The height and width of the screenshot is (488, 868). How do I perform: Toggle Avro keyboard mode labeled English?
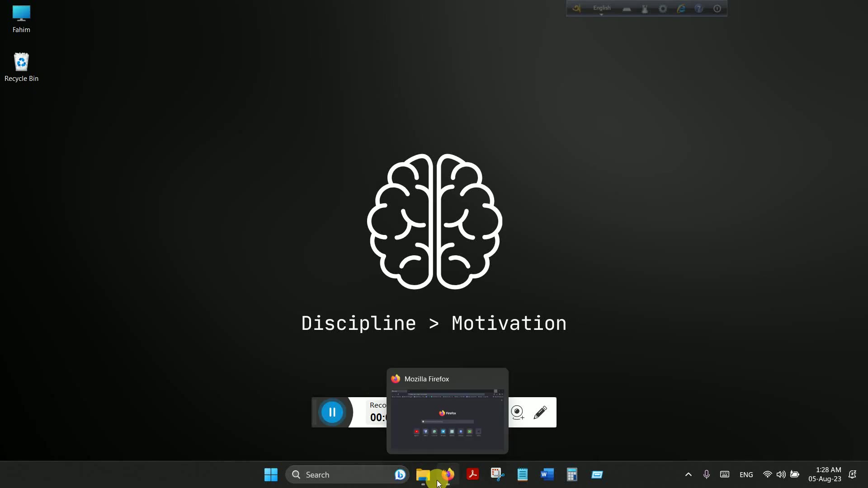coord(602,9)
